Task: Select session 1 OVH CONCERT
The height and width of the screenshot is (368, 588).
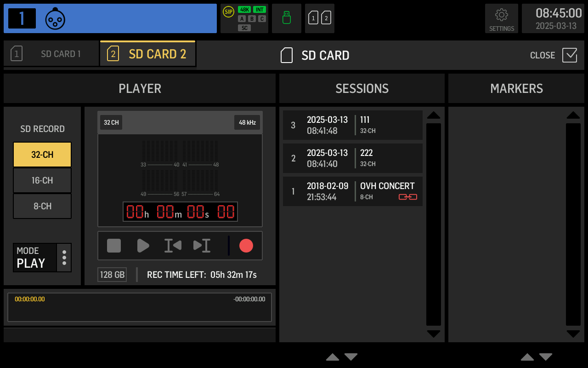Action: (353, 191)
